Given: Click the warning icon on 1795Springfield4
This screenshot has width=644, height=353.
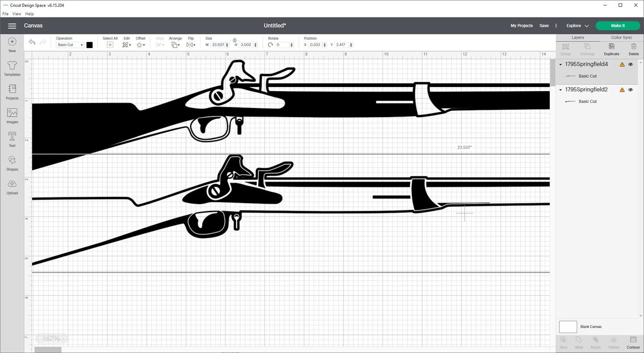Looking at the screenshot, I should (x=621, y=64).
